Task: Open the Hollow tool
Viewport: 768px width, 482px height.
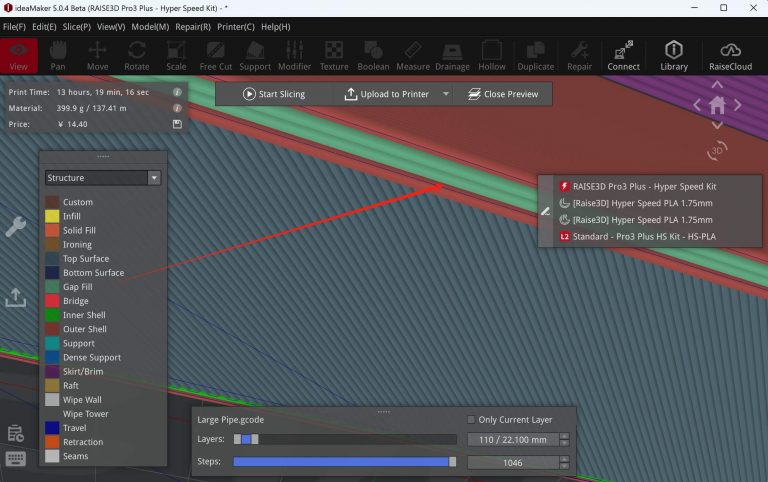Action: 492,56
